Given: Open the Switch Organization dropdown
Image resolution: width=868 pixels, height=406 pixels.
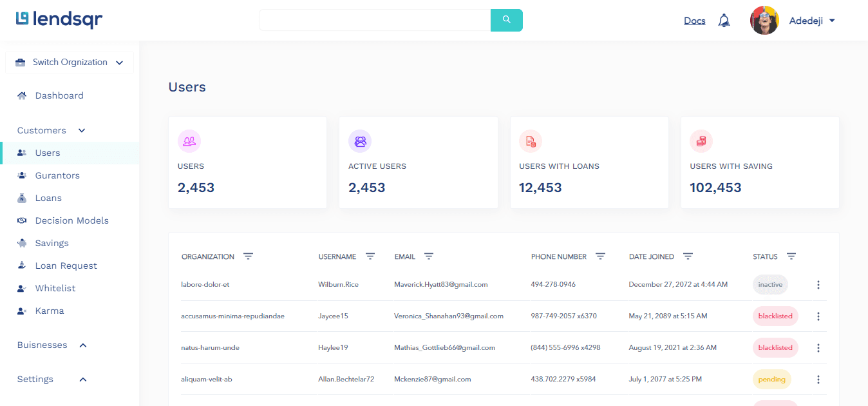Looking at the screenshot, I should [x=70, y=63].
